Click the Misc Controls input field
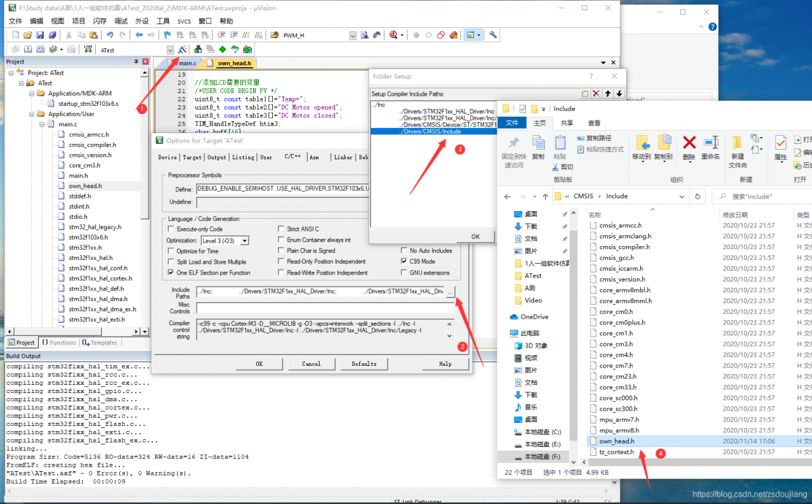The image size is (812, 504). pyautogui.click(x=325, y=307)
